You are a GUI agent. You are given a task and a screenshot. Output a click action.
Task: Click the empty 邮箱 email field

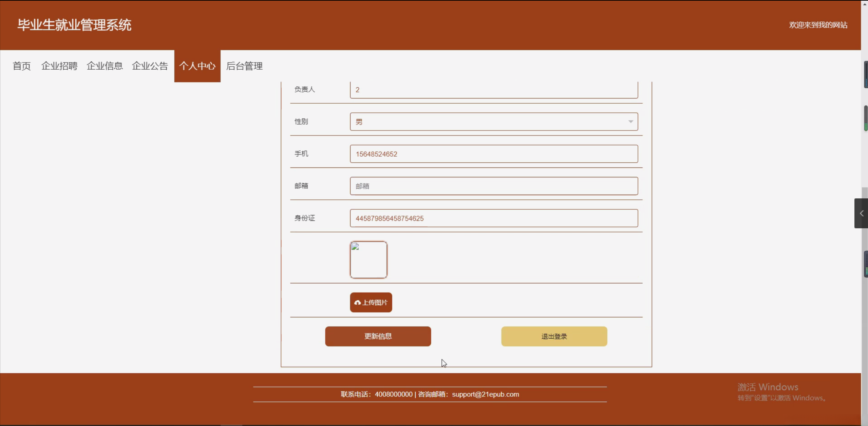click(494, 186)
